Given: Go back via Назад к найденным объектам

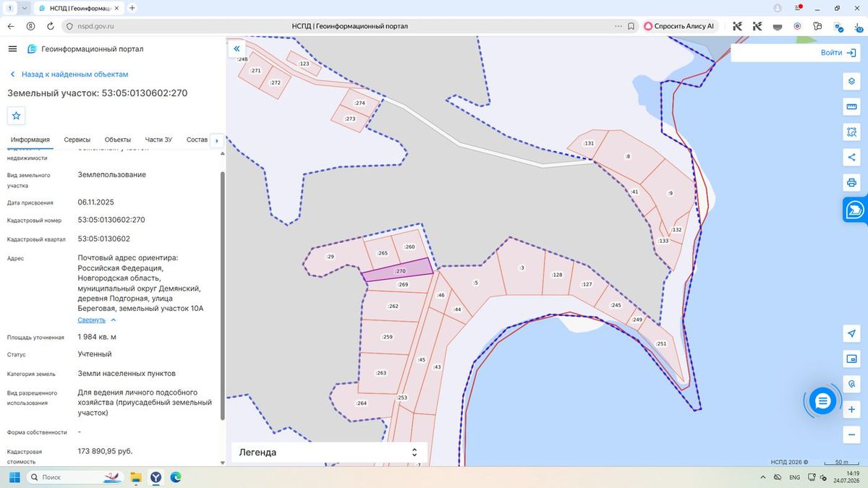Looking at the screenshot, I should pyautogui.click(x=69, y=74).
